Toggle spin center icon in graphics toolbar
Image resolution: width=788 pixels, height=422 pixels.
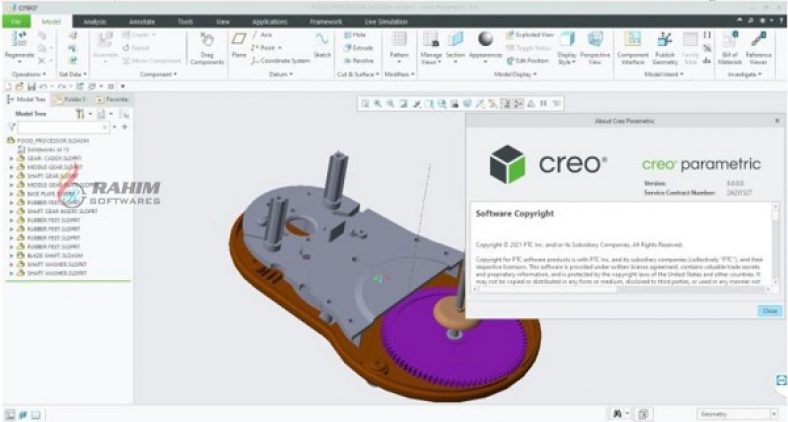518,103
